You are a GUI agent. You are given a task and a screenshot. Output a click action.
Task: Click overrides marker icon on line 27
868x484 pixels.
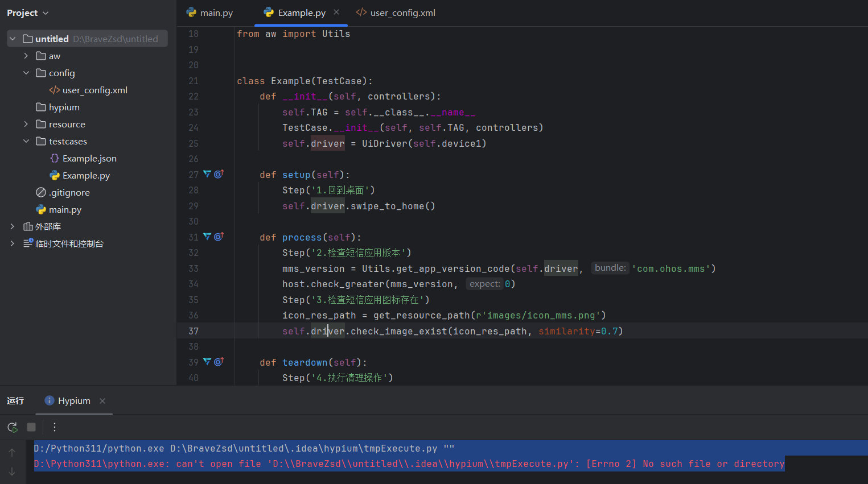(219, 174)
